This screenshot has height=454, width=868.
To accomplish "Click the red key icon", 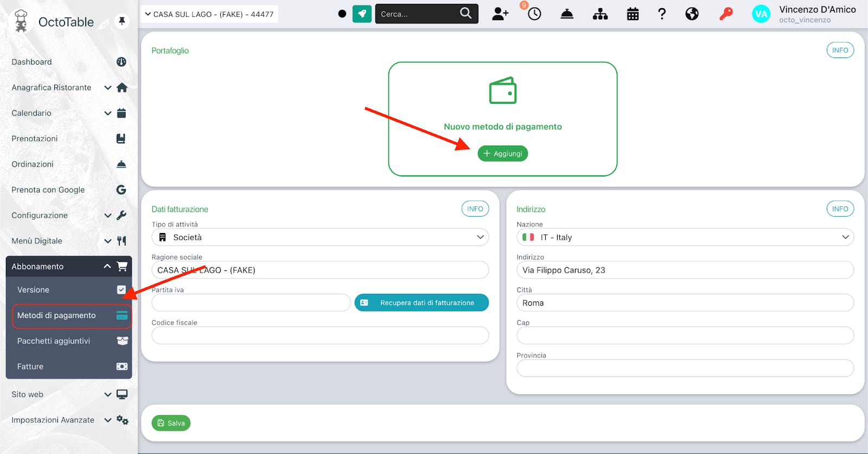I will pyautogui.click(x=726, y=14).
